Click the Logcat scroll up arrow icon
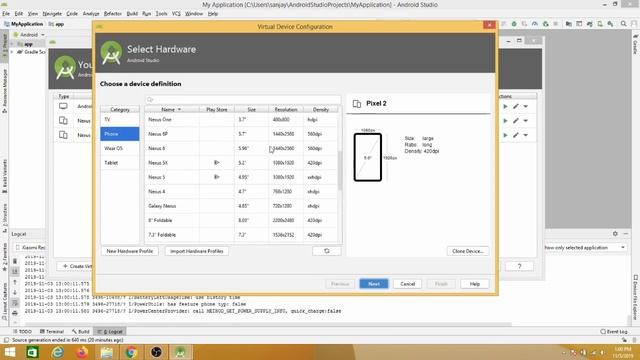 pyautogui.click(x=15, y=282)
